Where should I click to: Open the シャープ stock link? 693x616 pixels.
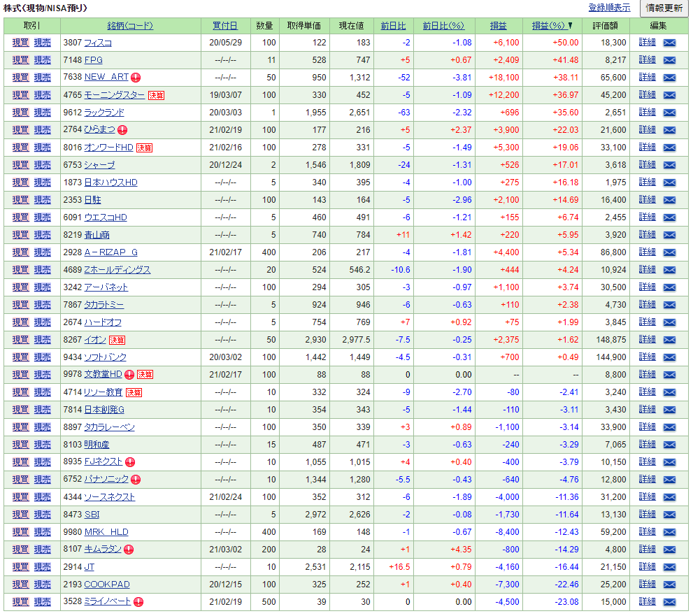(99, 165)
